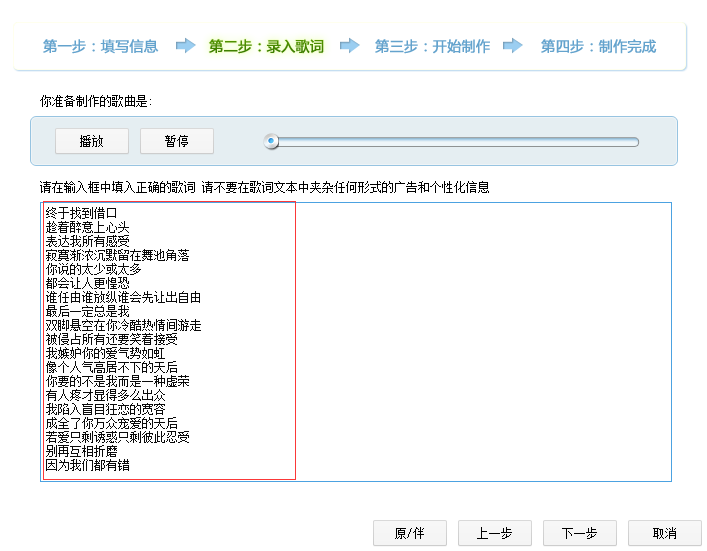
Task: Click the playback slider handle
Action: [x=271, y=141]
